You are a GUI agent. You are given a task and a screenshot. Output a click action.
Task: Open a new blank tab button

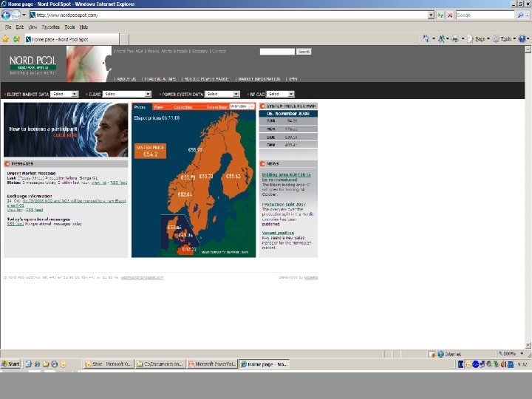(124, 39)
